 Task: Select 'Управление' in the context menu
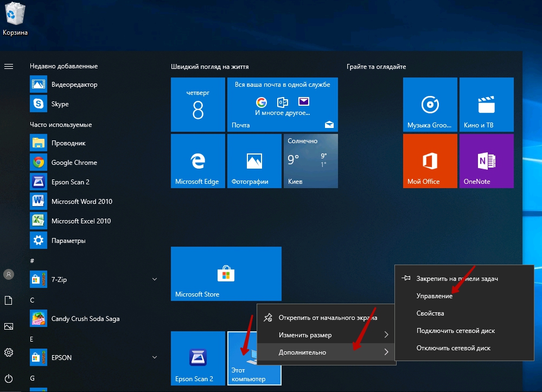[434, 296]
